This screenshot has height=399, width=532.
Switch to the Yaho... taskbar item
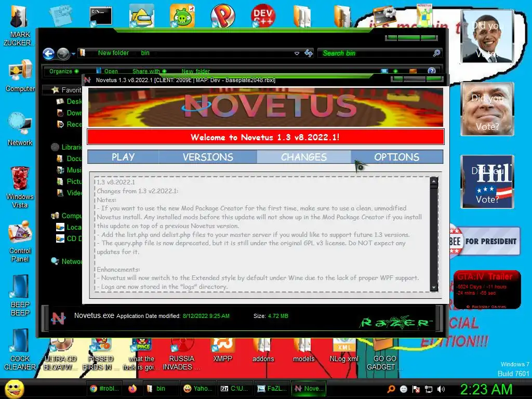pyautogui.click(x=198, y=389)
